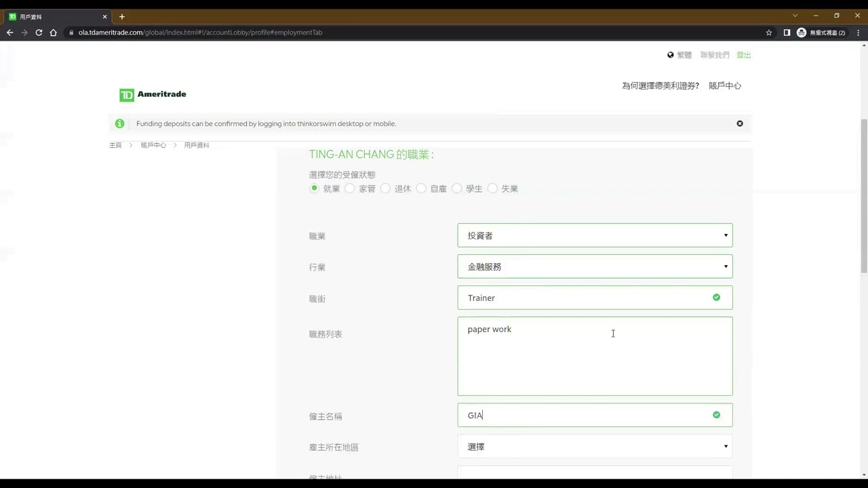Screen dimensions: 868x488
Task: Click the browser address bar URL
Action: [x=200, y=33]
